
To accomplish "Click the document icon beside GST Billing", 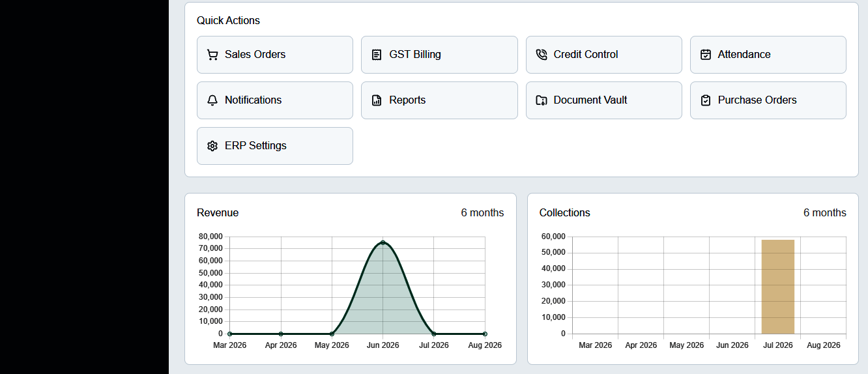I will 377,55.
